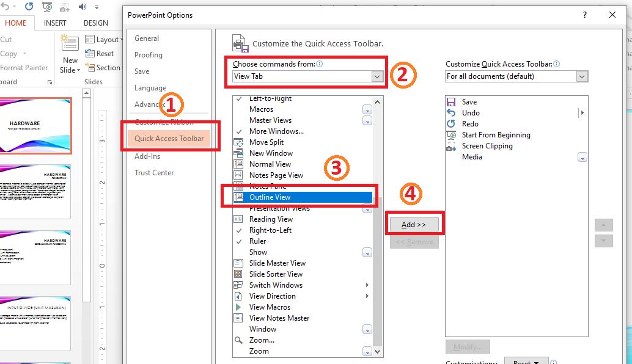This screenshot has width=632, height=364.
Task: Open Choose commands from View Tab dropdown
Action: click(x=377, y=76)
